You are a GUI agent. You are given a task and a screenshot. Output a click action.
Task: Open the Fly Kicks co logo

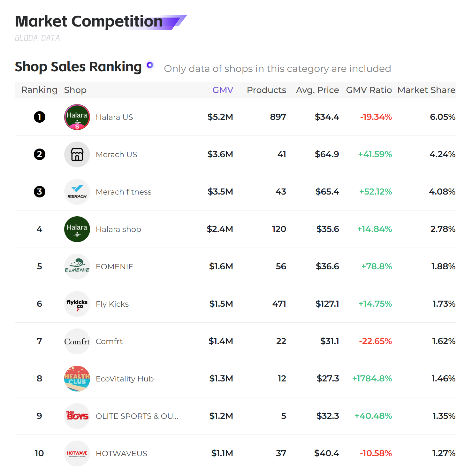[x=77, y=304]
